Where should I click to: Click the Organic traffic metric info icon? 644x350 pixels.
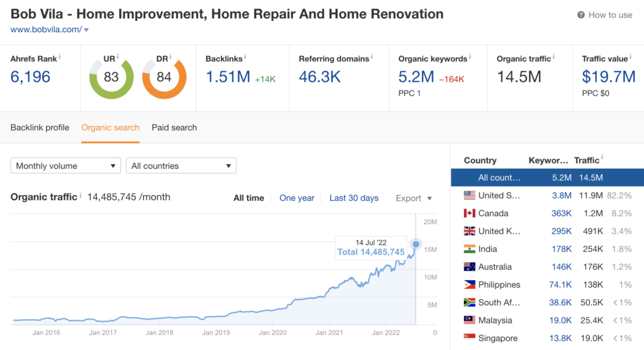click(553, 57)
